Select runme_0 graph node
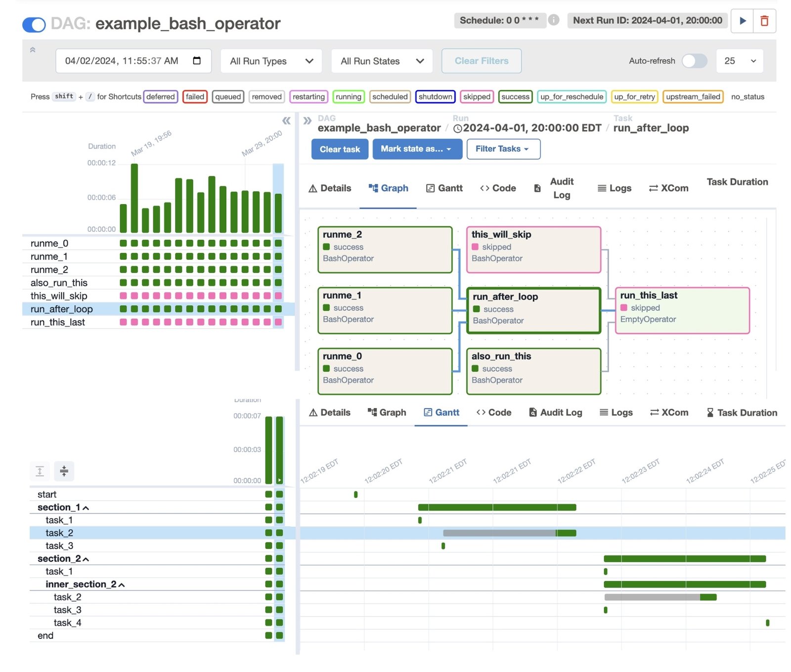Image resolution: width=791 pixels, height=672 pixels. [x=385, y=371]
